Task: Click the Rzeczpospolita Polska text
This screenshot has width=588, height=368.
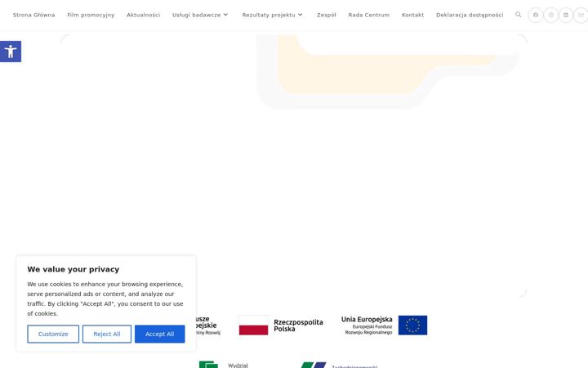Action: 298,325
